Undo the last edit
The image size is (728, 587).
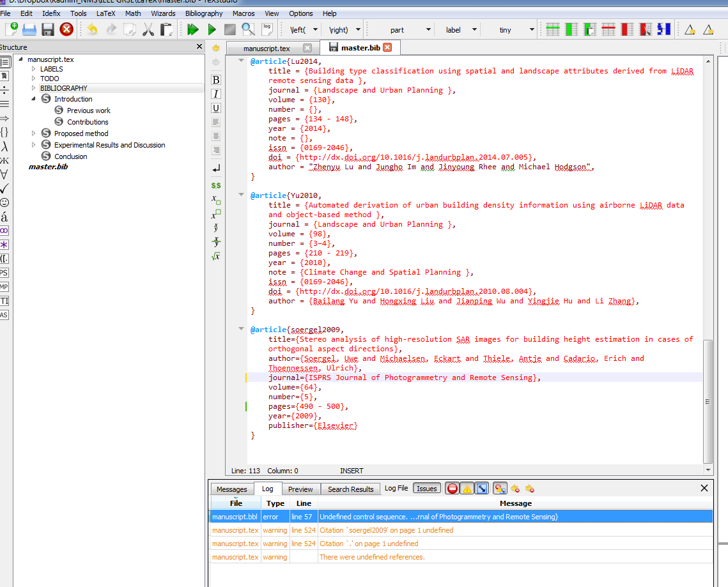coord(93,29)
